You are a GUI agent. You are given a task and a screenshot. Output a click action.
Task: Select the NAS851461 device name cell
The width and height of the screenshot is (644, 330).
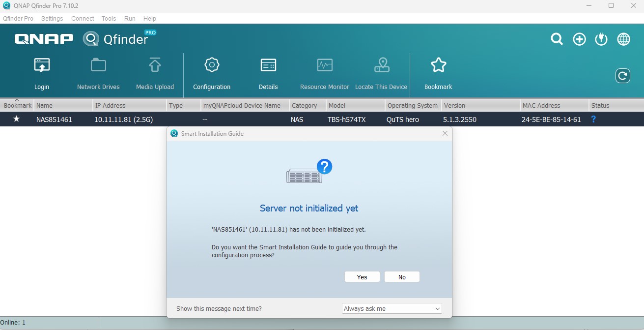coord(54,119)
